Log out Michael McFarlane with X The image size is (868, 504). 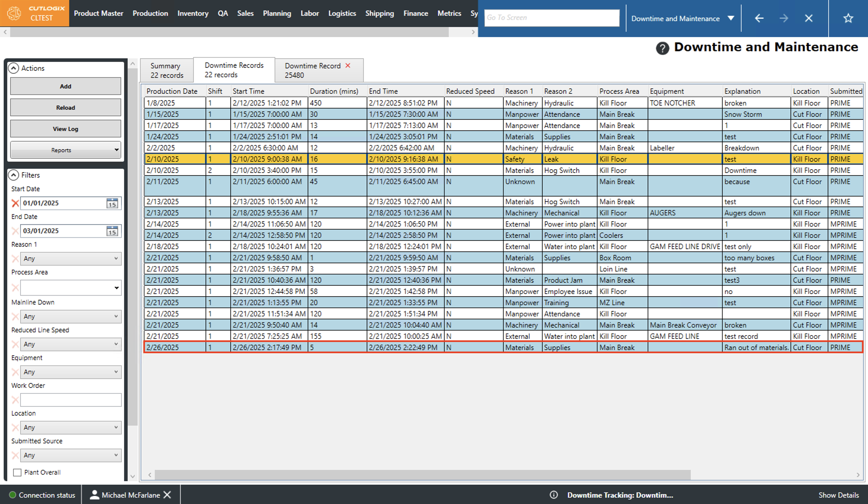coord(167,495)
